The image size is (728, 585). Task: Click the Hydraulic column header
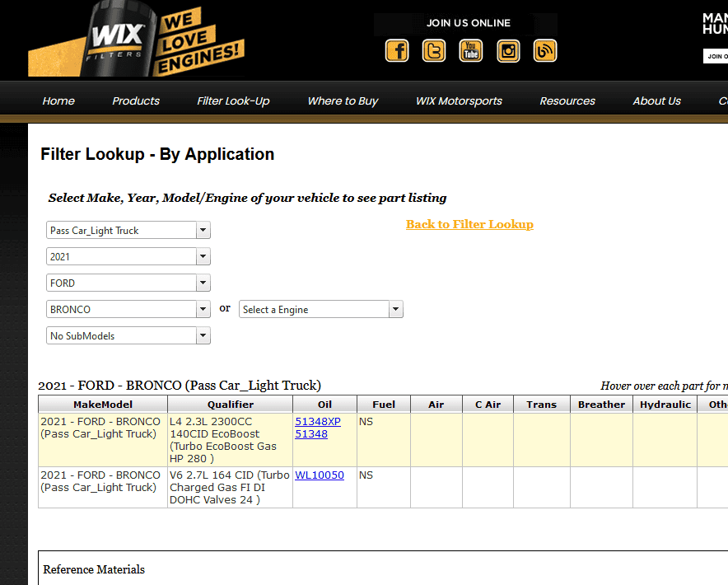point(665,405)
